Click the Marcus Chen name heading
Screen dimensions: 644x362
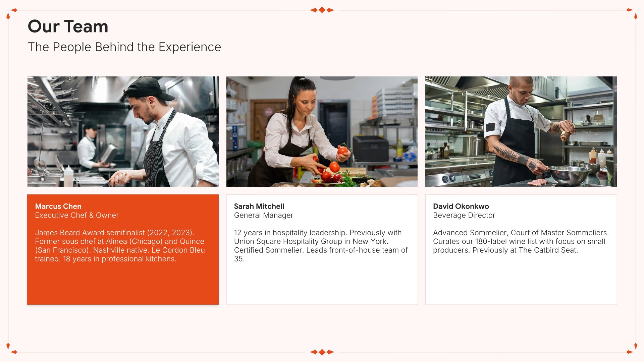pyautogui.click(x=58, y=206)
